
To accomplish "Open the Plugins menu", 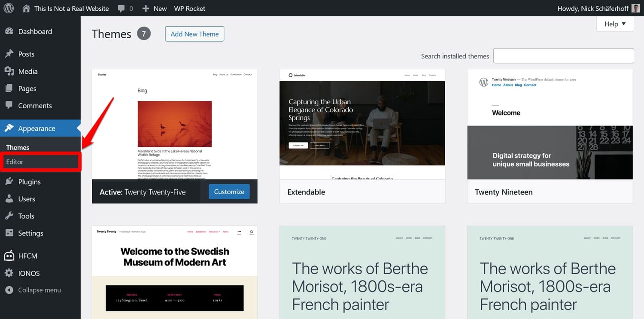I will point(29,182).
